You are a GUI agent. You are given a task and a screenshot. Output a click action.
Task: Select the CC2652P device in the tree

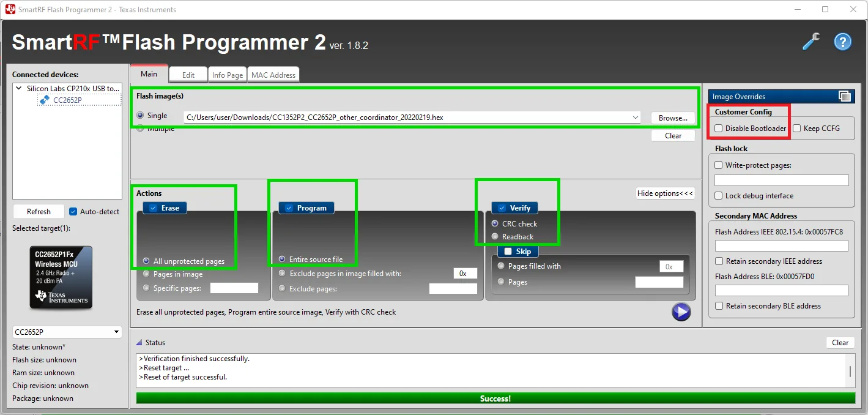(67, 100)
